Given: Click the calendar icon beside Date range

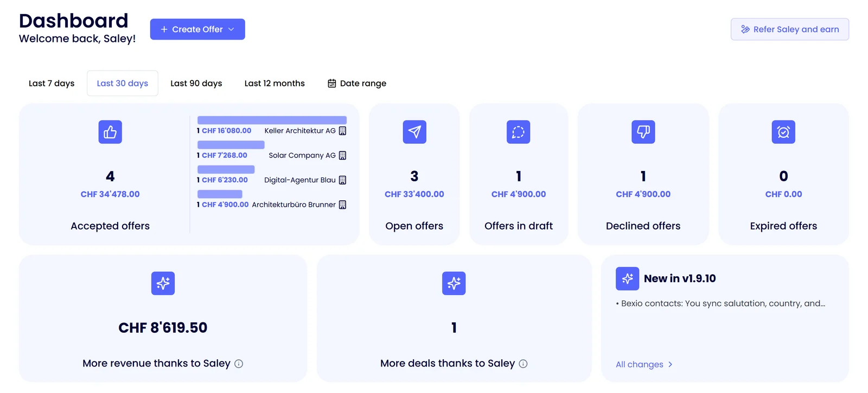Looking at the screenshot, I should coord(332,83).
